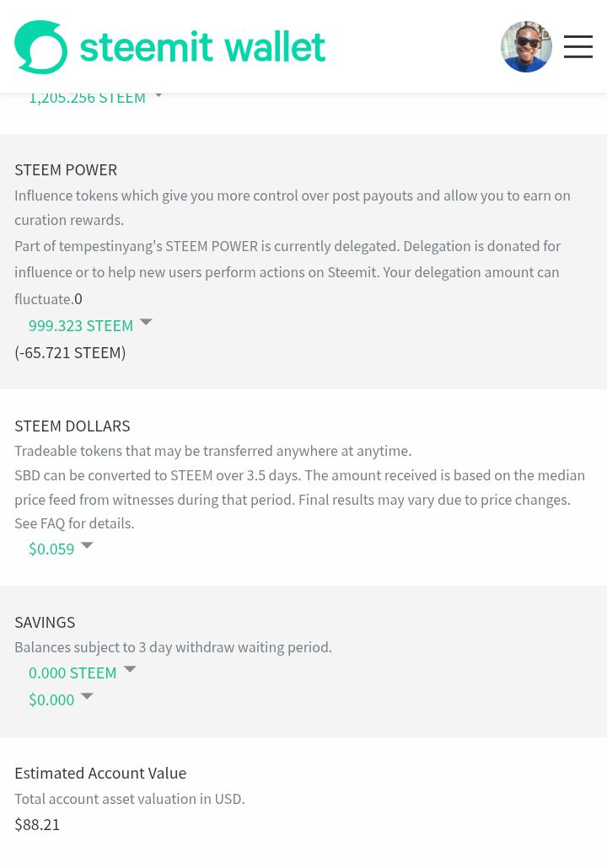
Task: Select the $88.21 estimated account value
Action: coord(37,824)
